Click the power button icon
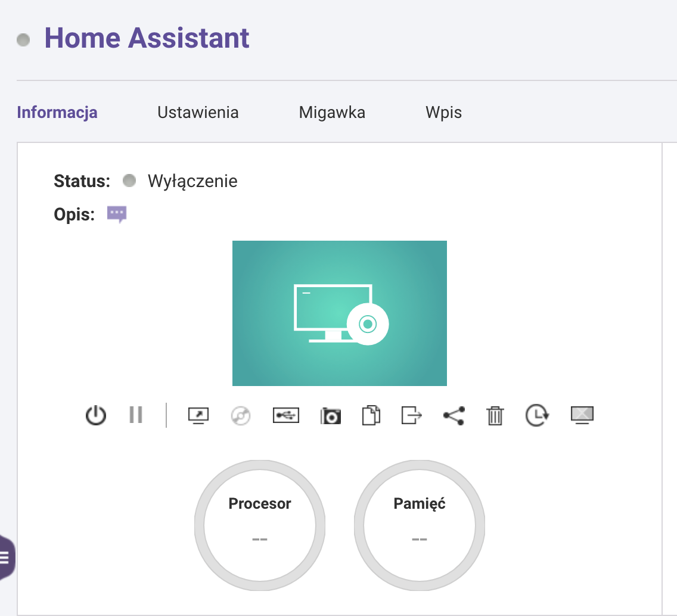 [95, 416]
